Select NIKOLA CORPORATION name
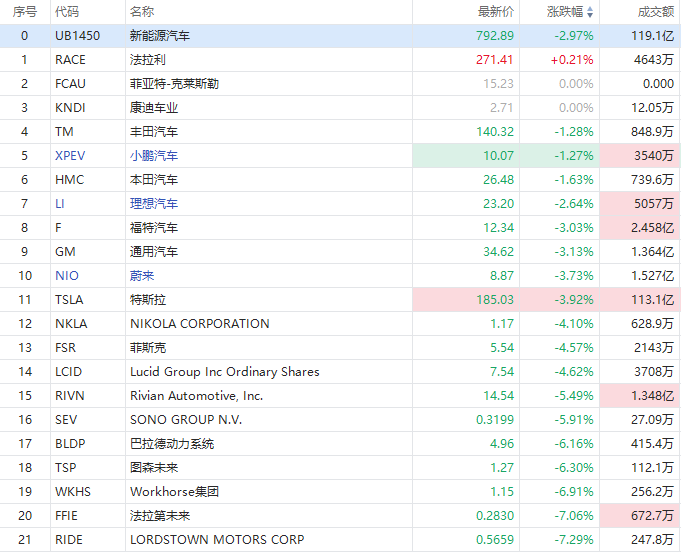 (200, 324)
